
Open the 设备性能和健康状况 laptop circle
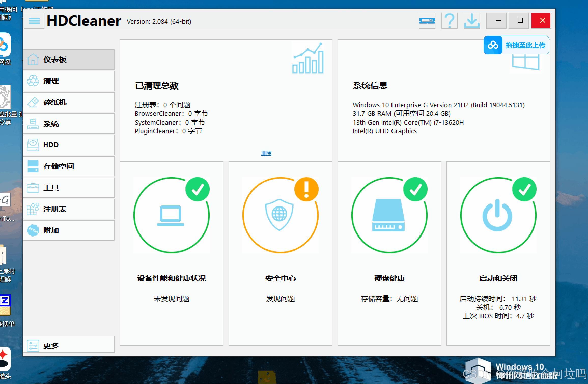171,215
